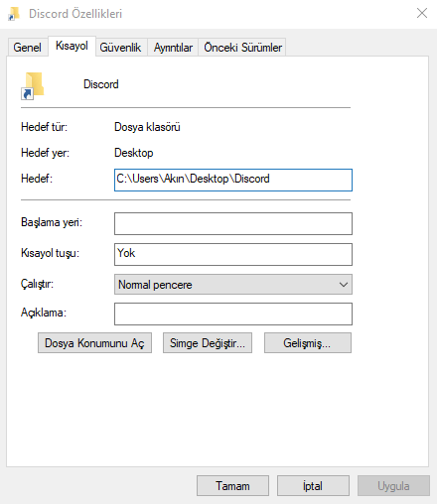Switch to the Genel tab
The height and width of the screenshot is (504, 437).
[28, 48]
